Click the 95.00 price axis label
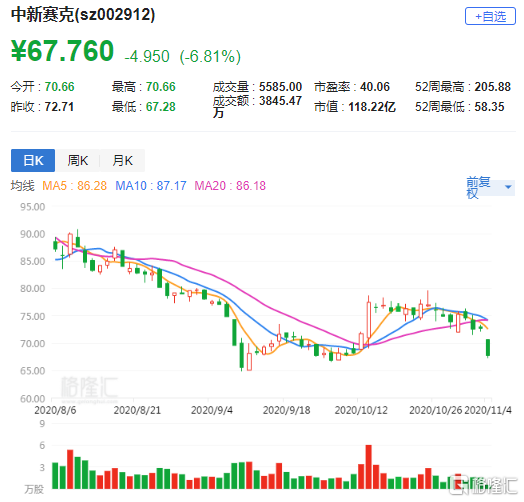 (32, 207)
